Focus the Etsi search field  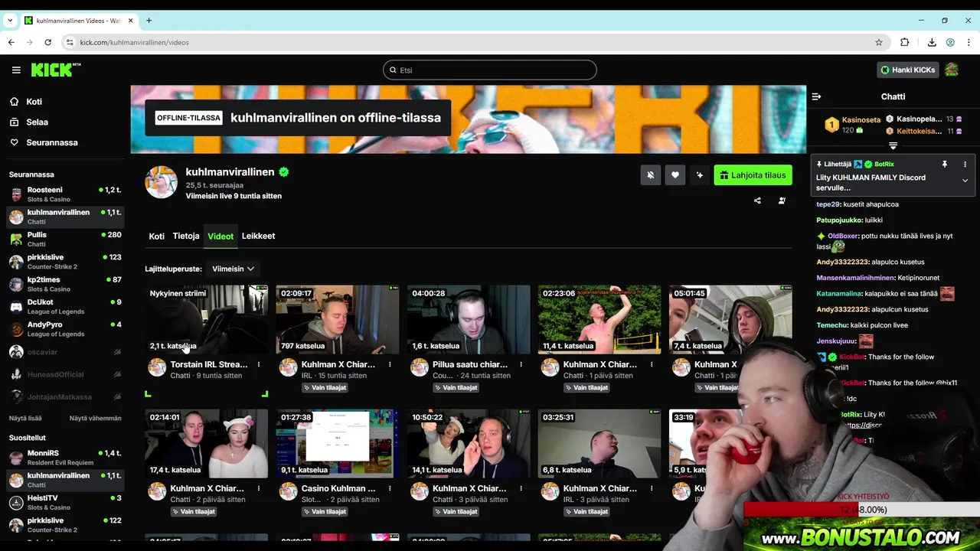coord(489,70)
